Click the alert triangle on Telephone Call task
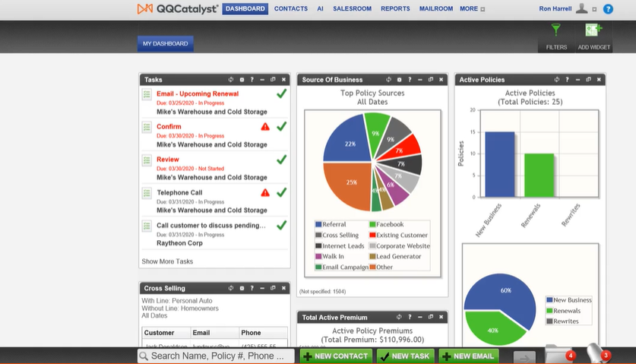This screenshot has width=636, height=364. (265, 192)
